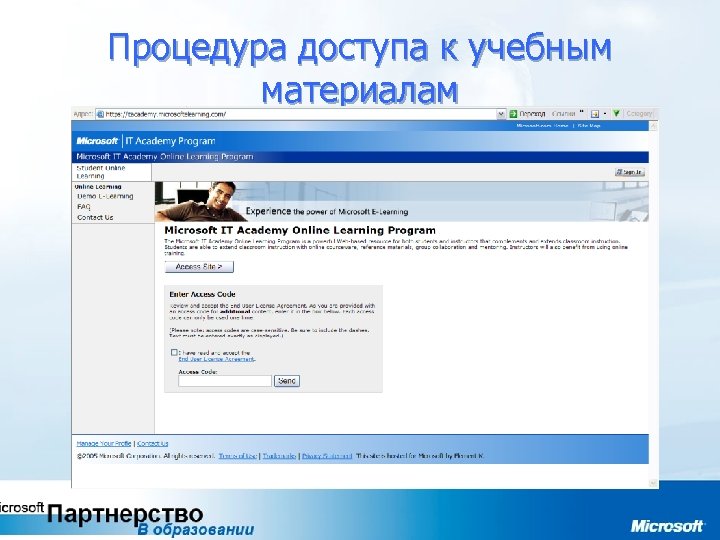Click the Category toolbar button
Screen dimensions: 720x540
coord(639,113)
